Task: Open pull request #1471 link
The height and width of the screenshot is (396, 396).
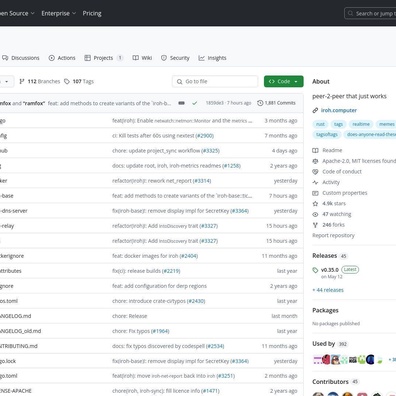Action: (210, 391)
